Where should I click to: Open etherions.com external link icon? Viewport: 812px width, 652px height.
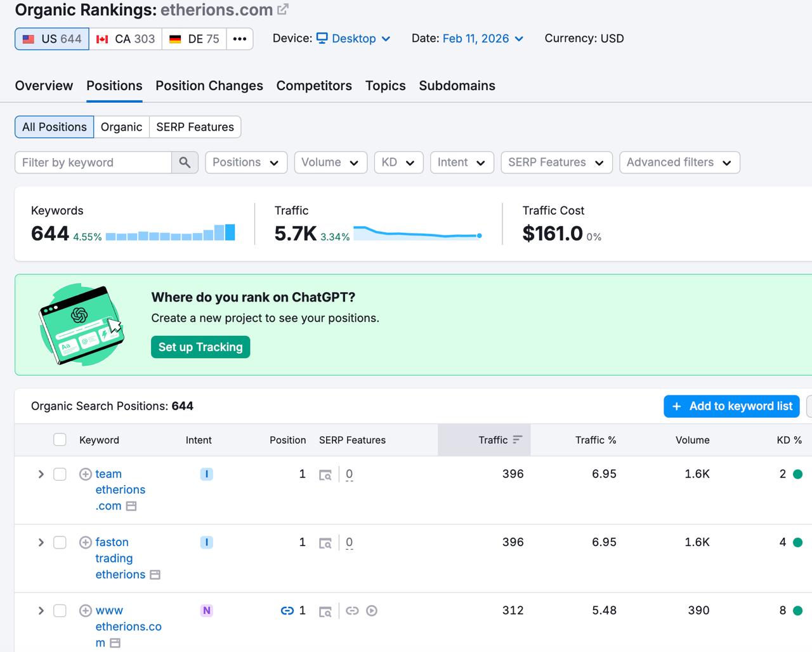[283, 10]
